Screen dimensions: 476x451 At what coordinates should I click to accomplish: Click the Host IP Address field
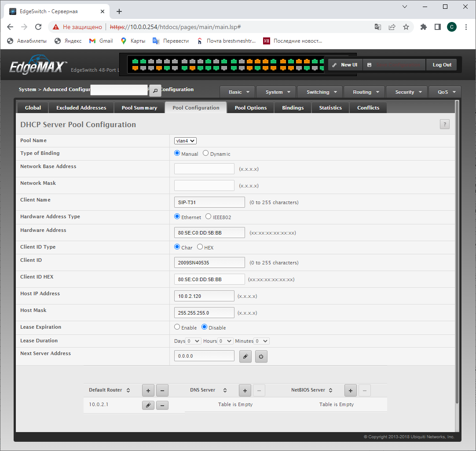point(204,296)
